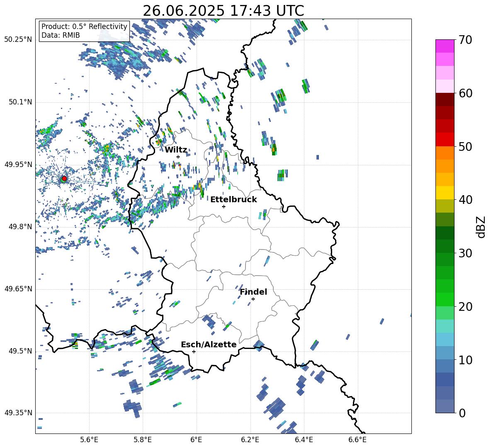
Task: Click the 0 tick on colorbar
Action: pyautogui.click(x=462, y=413)
